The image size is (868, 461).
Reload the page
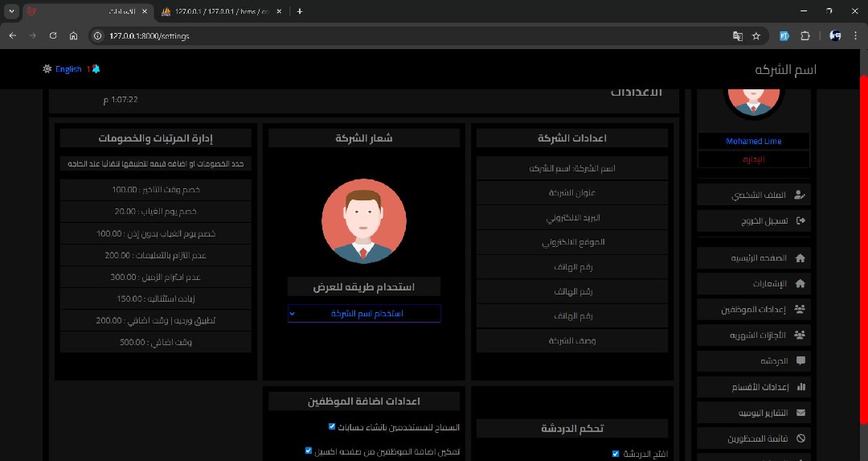(53, 35)
